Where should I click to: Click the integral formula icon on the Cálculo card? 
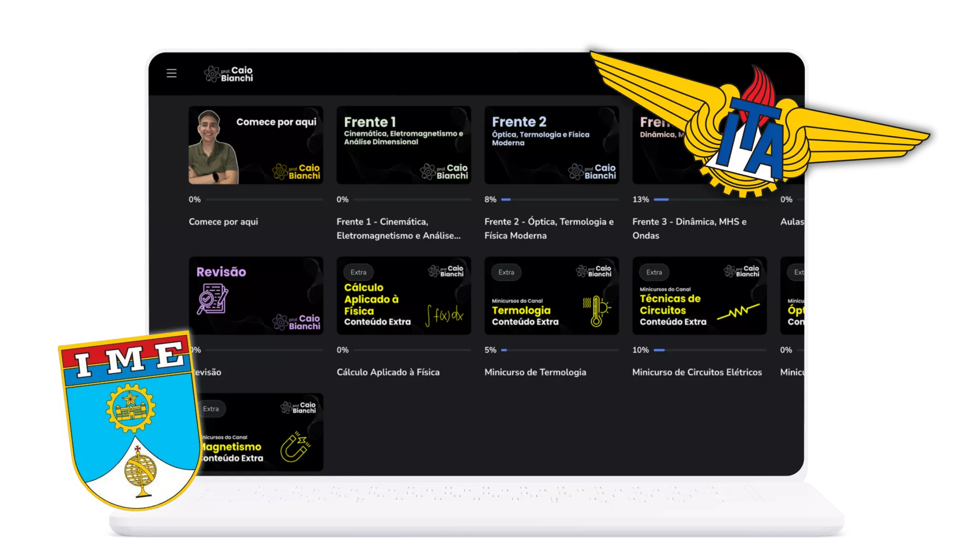(444, 315)
